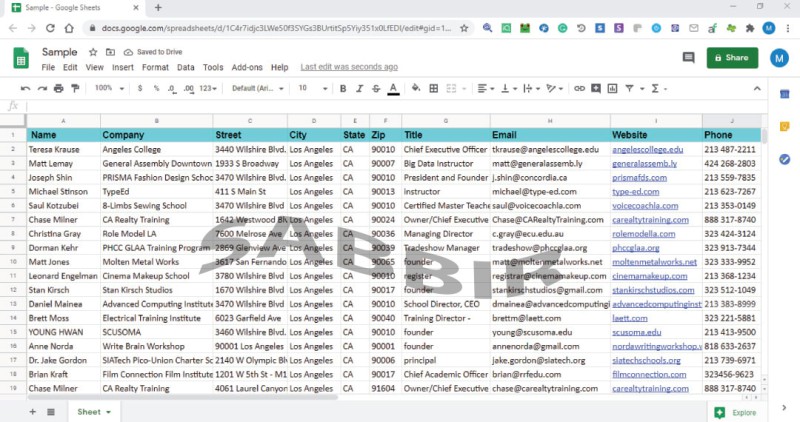Screen dimensions: 800x422
Task: Open the Tools menu
Action: point(213,67)
